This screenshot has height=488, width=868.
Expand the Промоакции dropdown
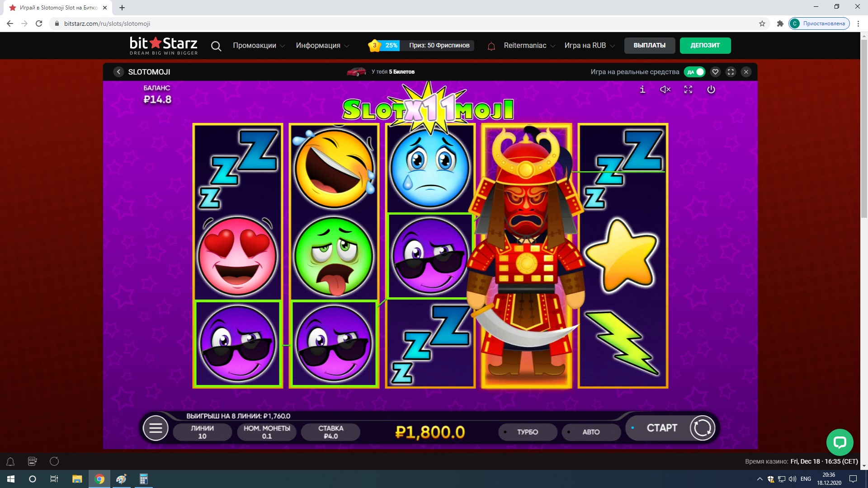point(259,46)
